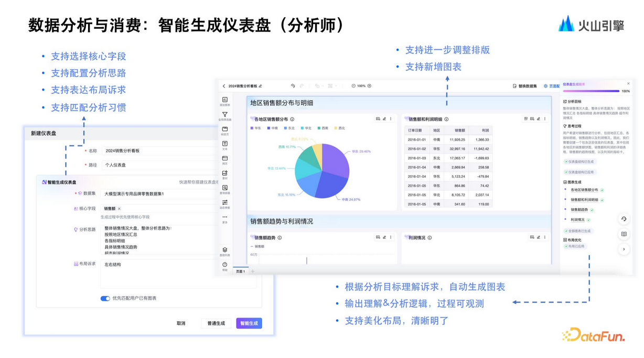Toggle 西北 legend item in pie chart
This screenshot has height=358, width=644.
[x=340, y=128]
